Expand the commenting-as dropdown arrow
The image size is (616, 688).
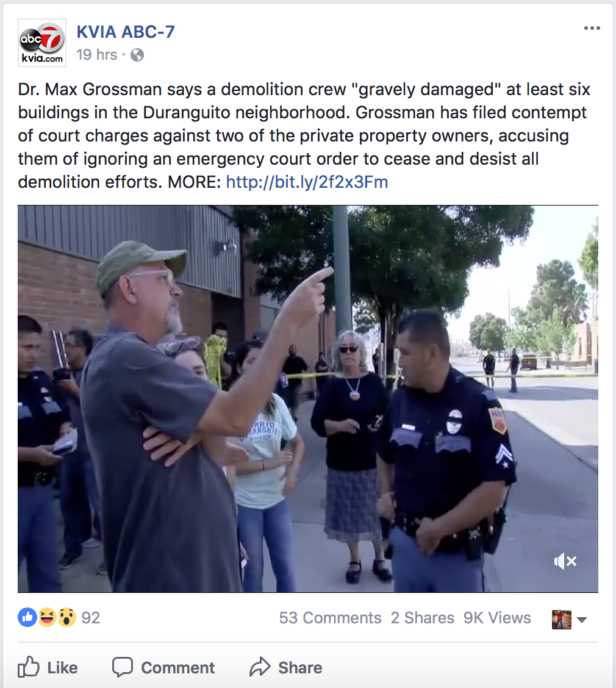pyautogui.click(x=582, y=620)
